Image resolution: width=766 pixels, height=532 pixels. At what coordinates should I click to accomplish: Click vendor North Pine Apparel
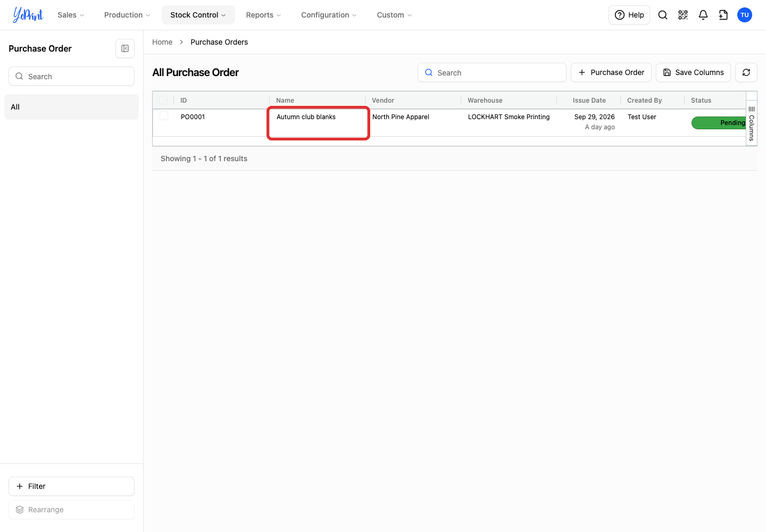tap(401, 117)
